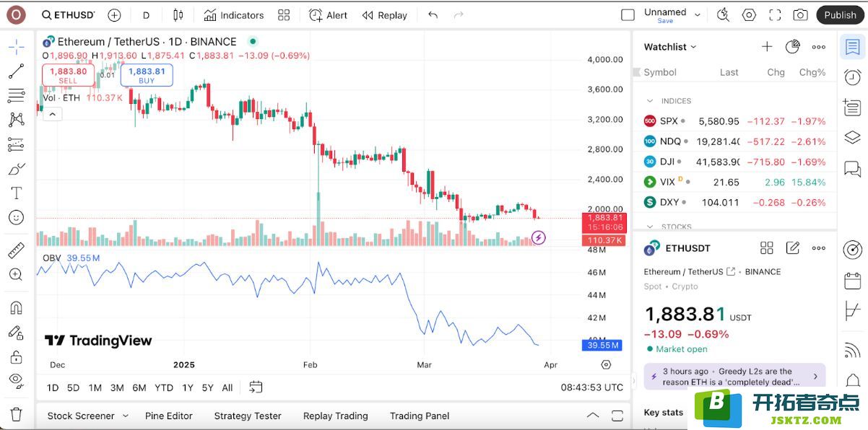This screenshot has height=430, width=868.
Task: Select NDQ in the watchlist
Action: [734, 141]
